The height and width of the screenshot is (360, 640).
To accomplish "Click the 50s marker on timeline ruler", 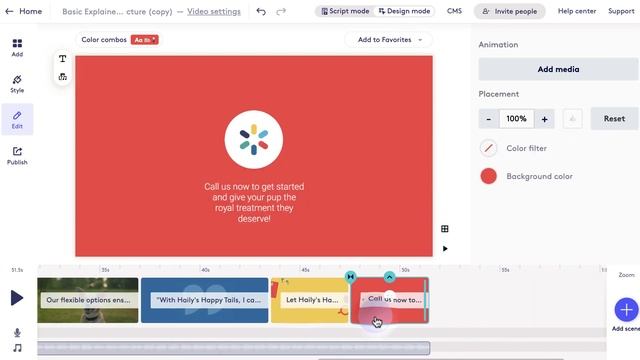I will click(x=405, y=270).
